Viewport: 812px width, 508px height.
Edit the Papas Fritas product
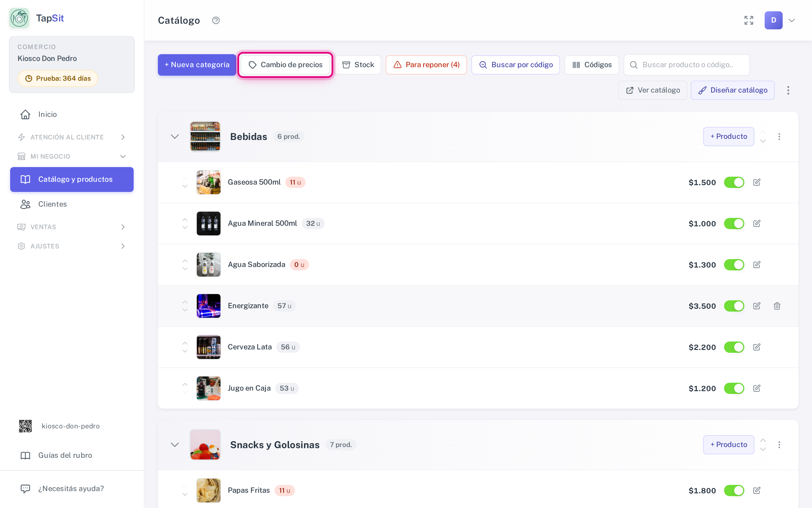pyautogui.click(x=757, y=491)
